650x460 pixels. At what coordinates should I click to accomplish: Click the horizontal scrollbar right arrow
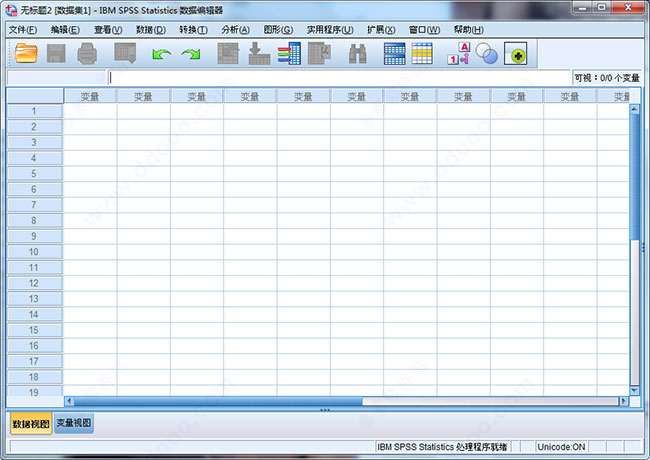click(623, 401)
